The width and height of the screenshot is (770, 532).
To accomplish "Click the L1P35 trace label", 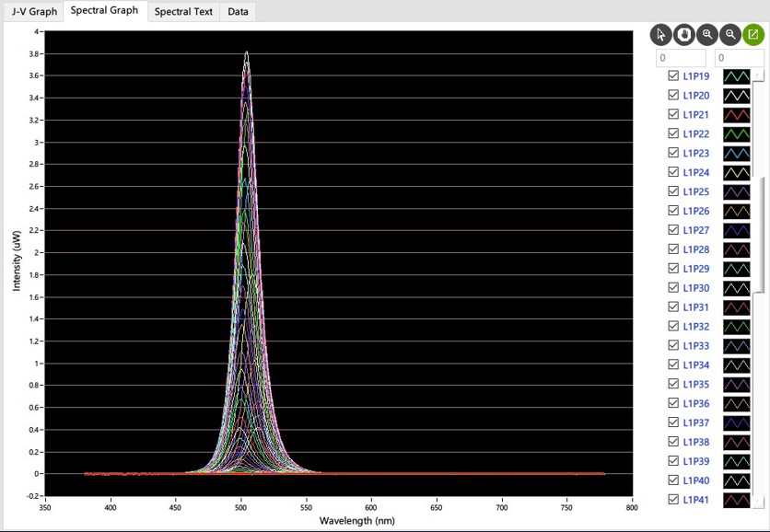I will click(x=695, y=384).
